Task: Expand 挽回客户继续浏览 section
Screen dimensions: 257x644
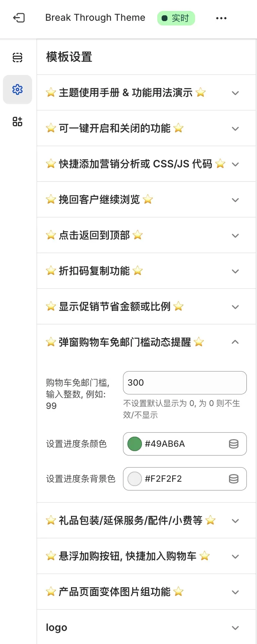Action: coord(235,200)
